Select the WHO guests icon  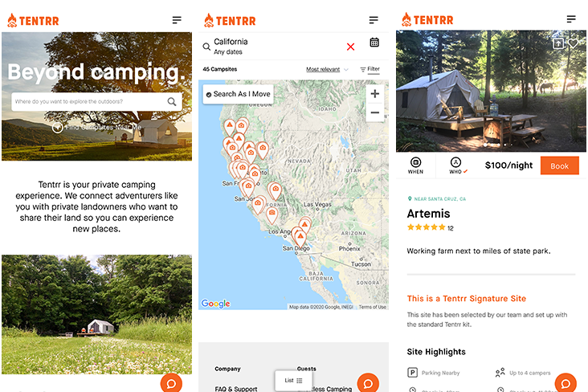tap(458, 165)
